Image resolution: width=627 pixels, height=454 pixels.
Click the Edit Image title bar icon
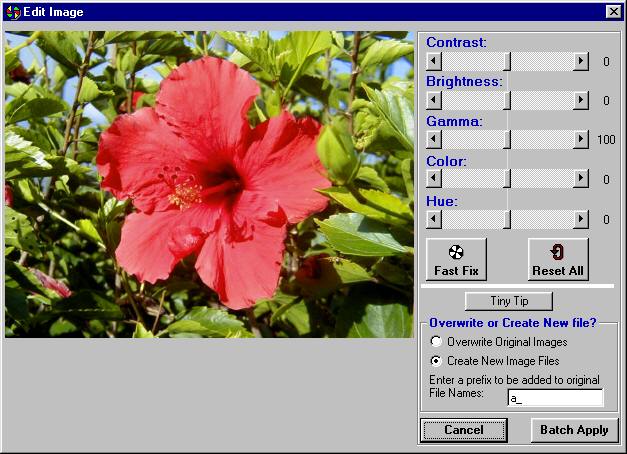coord(13,12)
